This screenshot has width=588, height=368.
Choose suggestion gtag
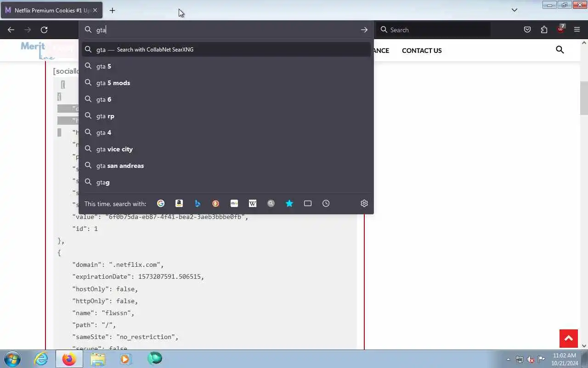pyautogui.click(x=226, y=182)
